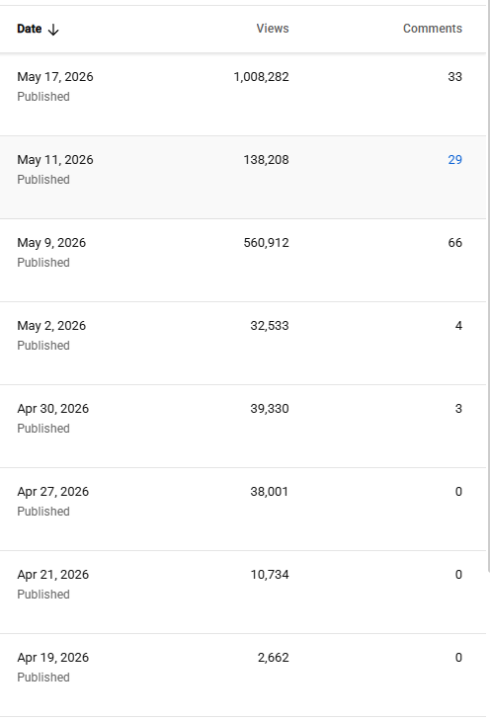The width and height of the screenshot is (490, 720).
Task: Open the 29 comments link
Action: [x=455, y=160]
